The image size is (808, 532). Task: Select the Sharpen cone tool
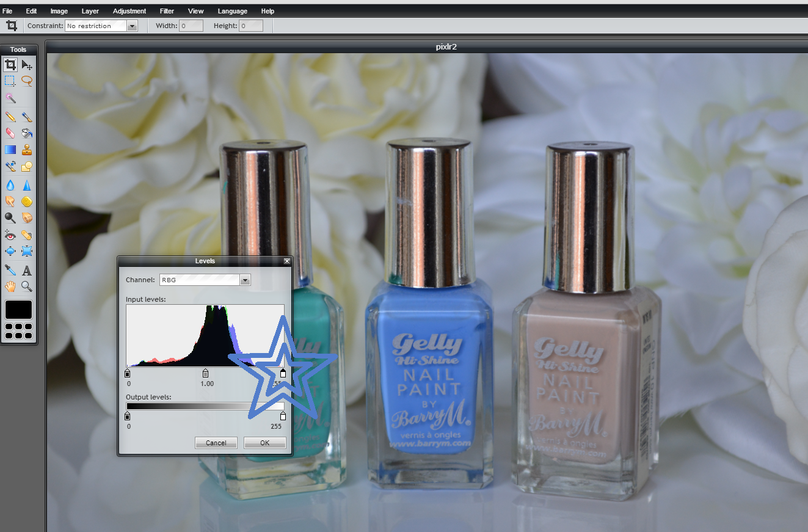(x=27, y=185)
